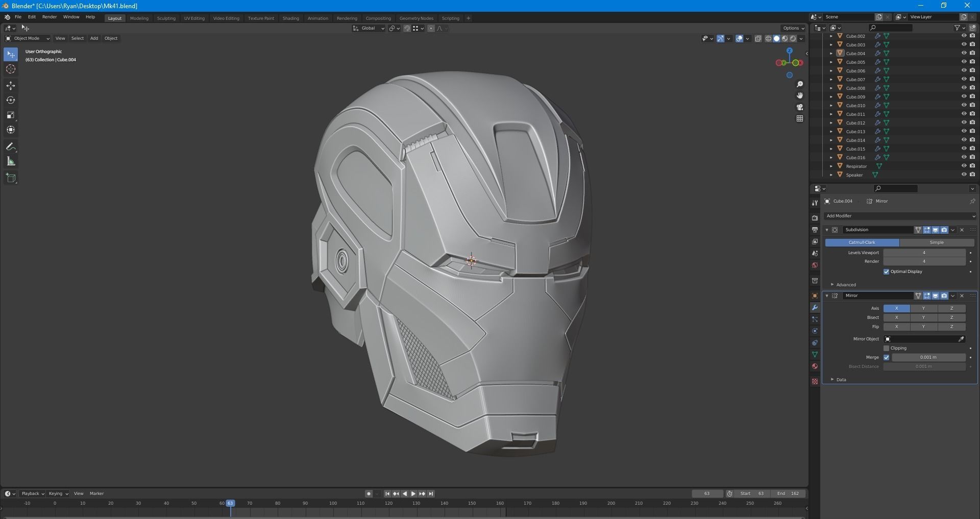Open the Render menu
Image resolution: width=980 pixels, height=519 pixels.
(x=49, y=17)
